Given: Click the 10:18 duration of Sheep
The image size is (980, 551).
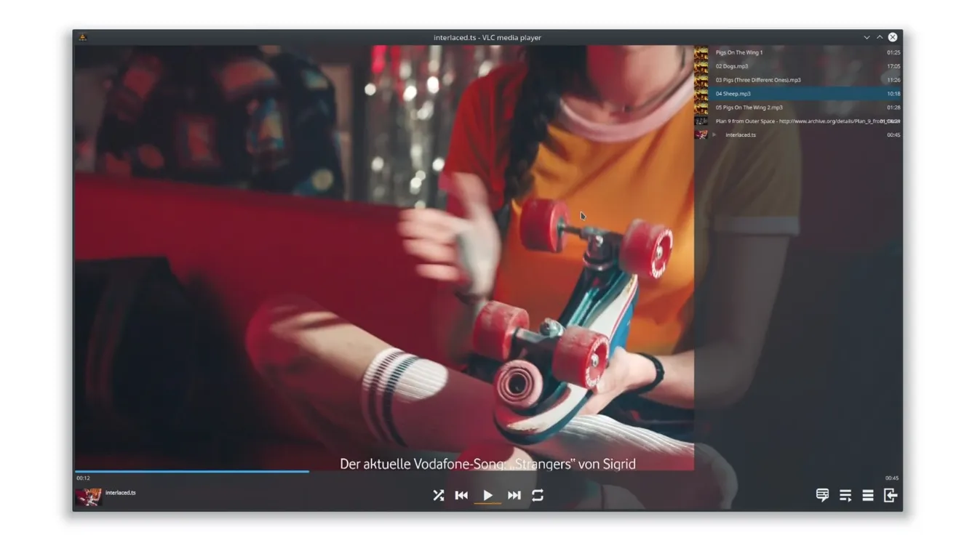Looking at the screenshot, I should [x=893, y=94].
